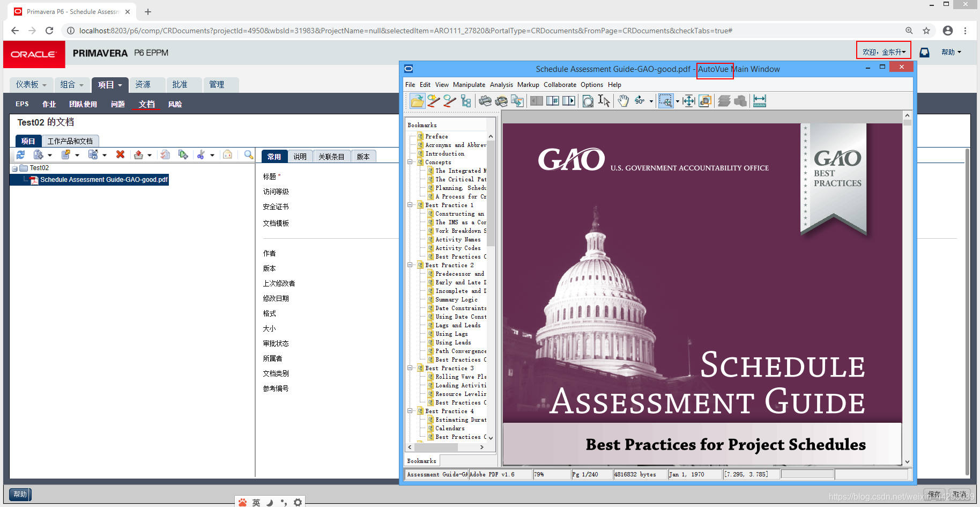The image size is (980, 507).
Task: Open the add document dropdown arrow
Action: [50, 155]
